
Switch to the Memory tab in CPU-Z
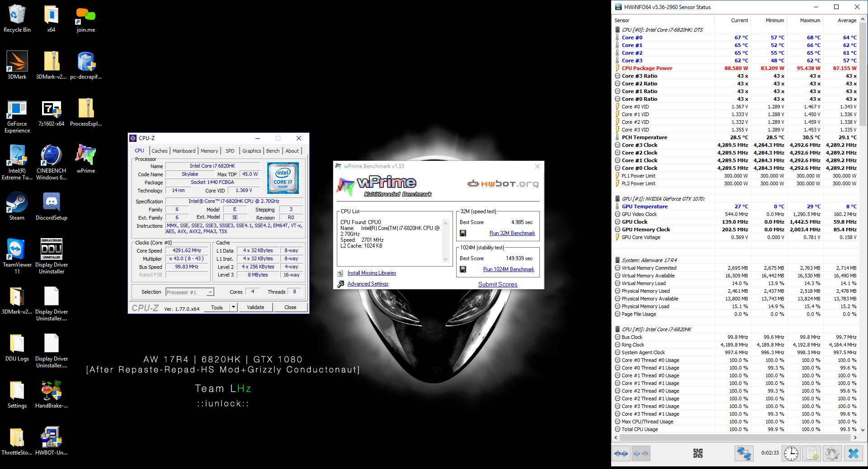click(x=209, y=151)
